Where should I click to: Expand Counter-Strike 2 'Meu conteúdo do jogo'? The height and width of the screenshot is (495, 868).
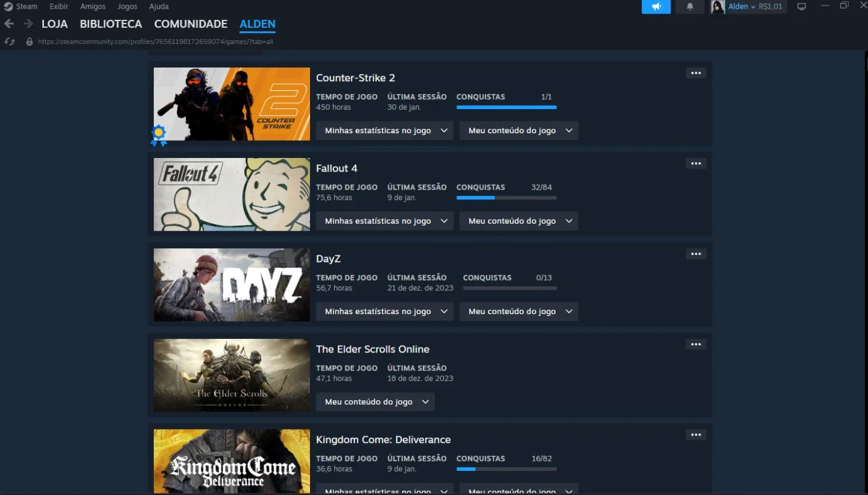[519, 131]
